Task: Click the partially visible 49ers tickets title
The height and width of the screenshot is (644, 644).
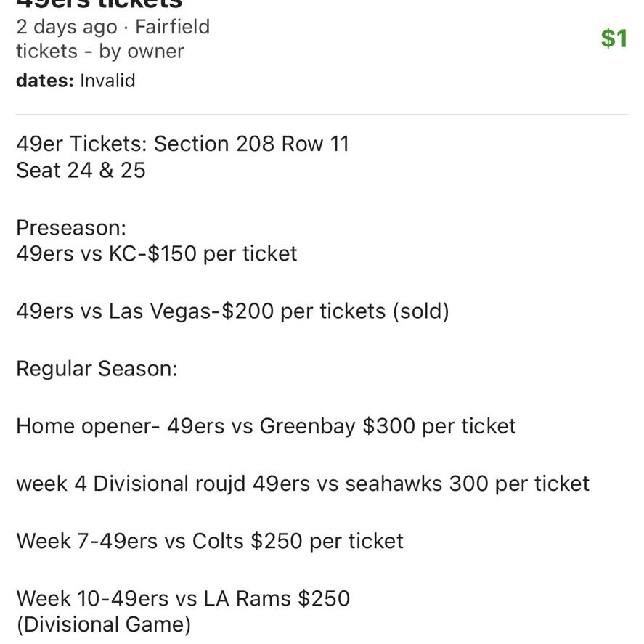Action: pyautogui.click(x=99, y=4)
